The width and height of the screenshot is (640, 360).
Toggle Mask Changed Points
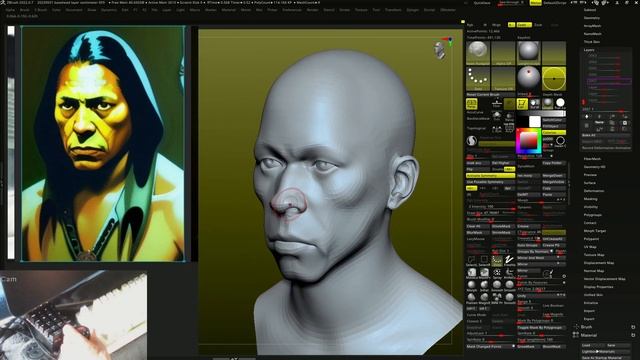490,347
